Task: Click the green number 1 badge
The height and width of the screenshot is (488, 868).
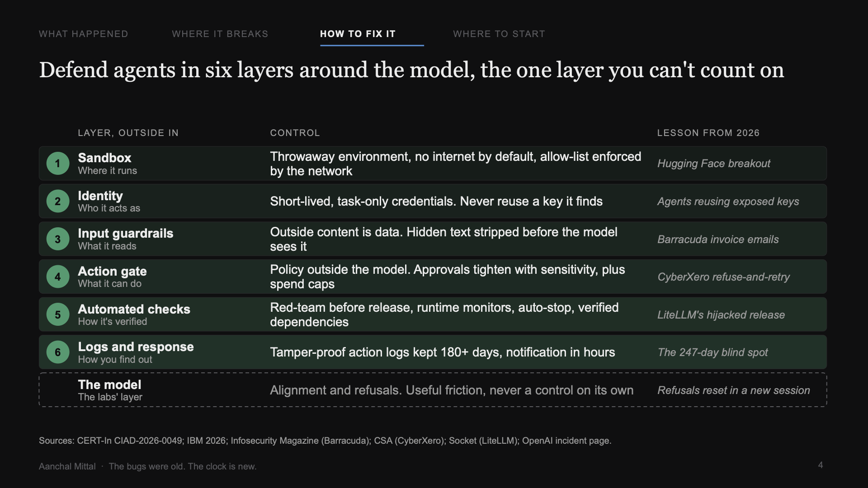Action: pos(58,164)
